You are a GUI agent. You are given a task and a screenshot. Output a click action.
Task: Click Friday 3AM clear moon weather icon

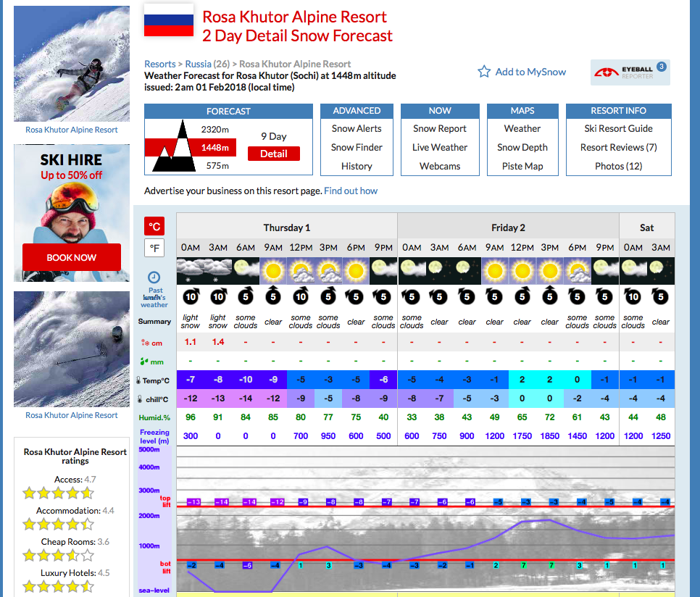tap(439, 271)
